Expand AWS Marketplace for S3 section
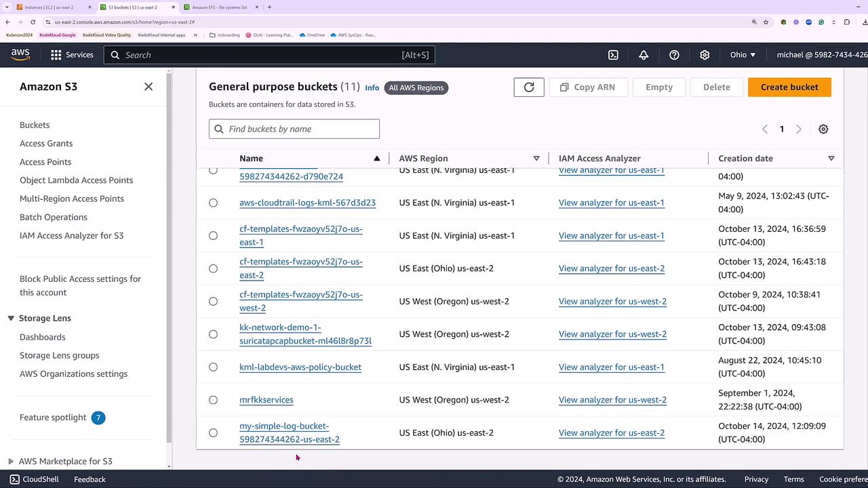 (x=11, y=462)
